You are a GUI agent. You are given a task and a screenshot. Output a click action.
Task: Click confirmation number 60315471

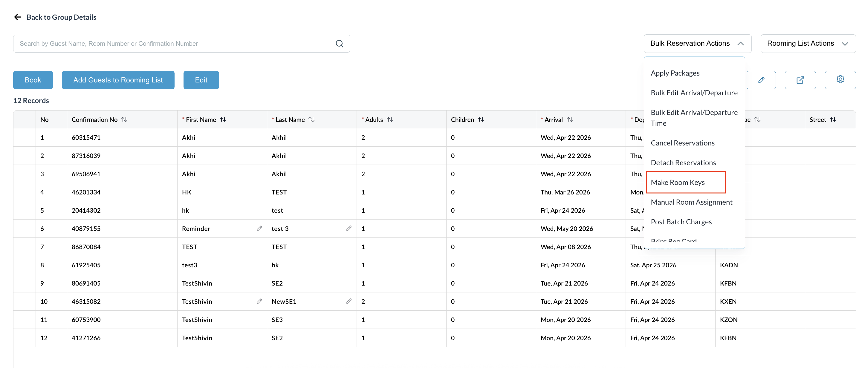coord(86,137)
